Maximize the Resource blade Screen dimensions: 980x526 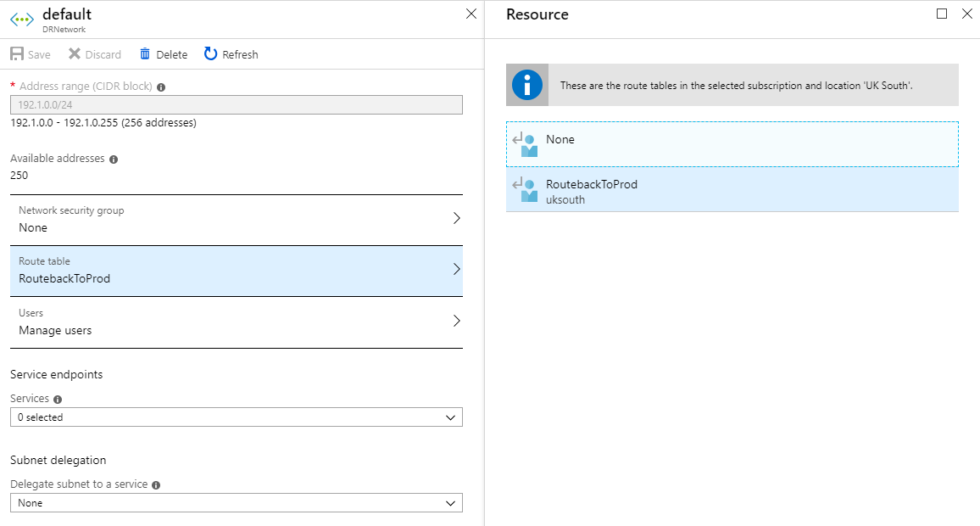coord(942,14)
